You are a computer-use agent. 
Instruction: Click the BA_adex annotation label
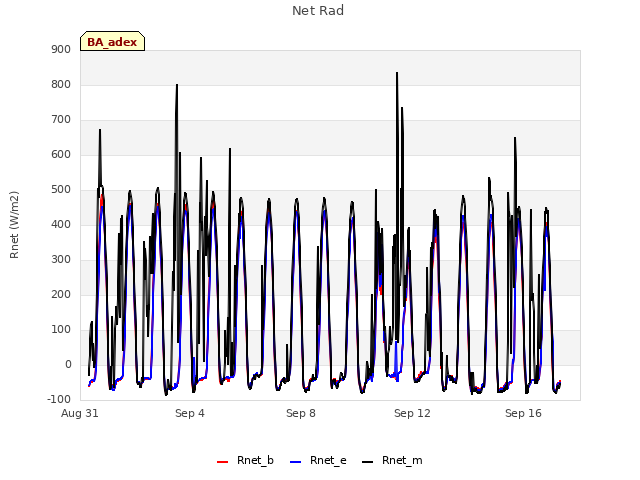pos(112,42)
